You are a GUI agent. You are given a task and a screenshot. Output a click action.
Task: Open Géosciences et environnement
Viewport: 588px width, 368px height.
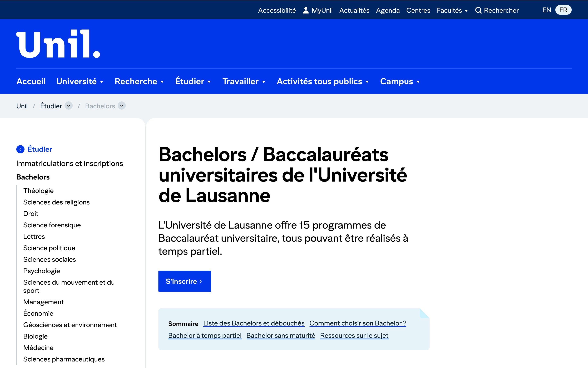[70, 325]
